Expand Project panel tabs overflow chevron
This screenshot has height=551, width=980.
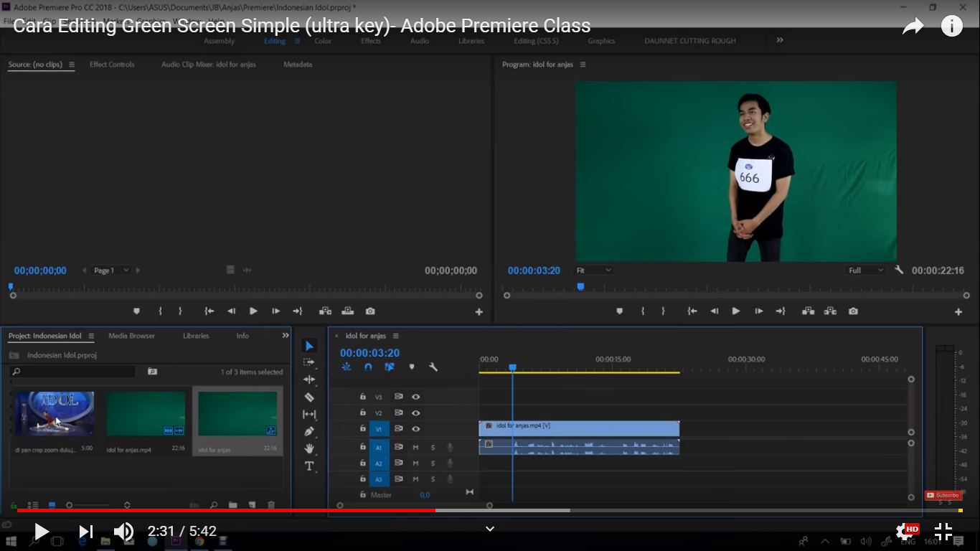pos(286,335)
